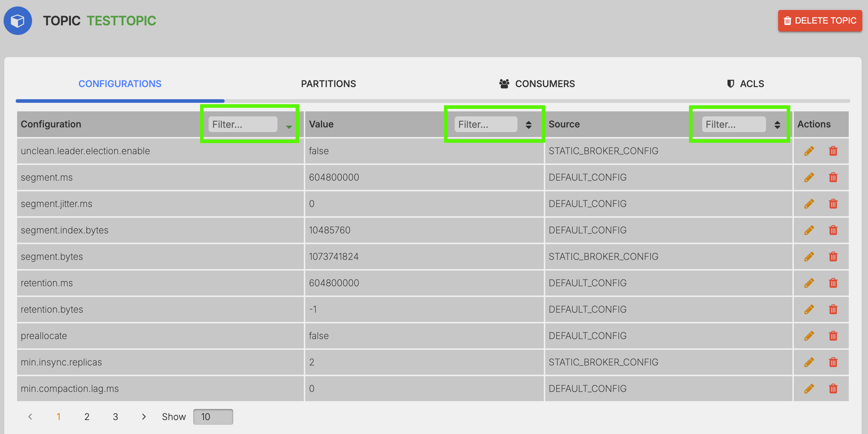
Task: Delete the preallocate configuration row
Action: click(833, 335)
